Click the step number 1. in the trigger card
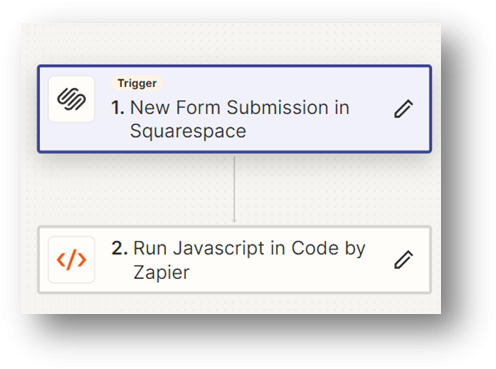The width and height of the screenshot is (496, 369). pyautogui.click(x=118, y=108)
